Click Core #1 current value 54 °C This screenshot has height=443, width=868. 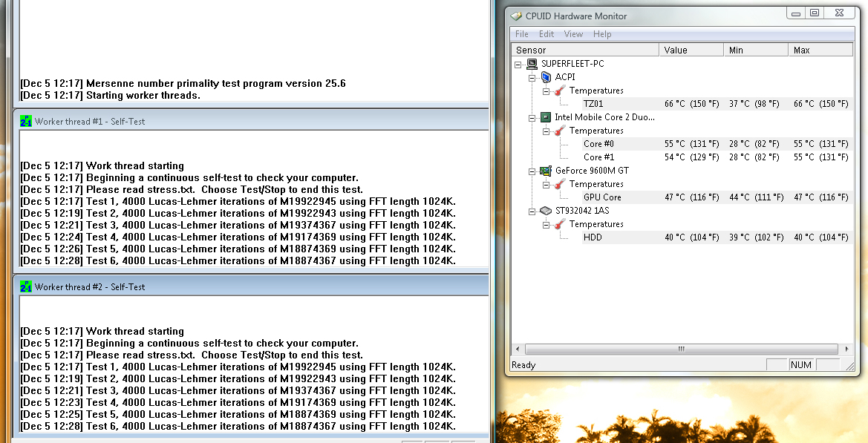(x=691, y=157)
